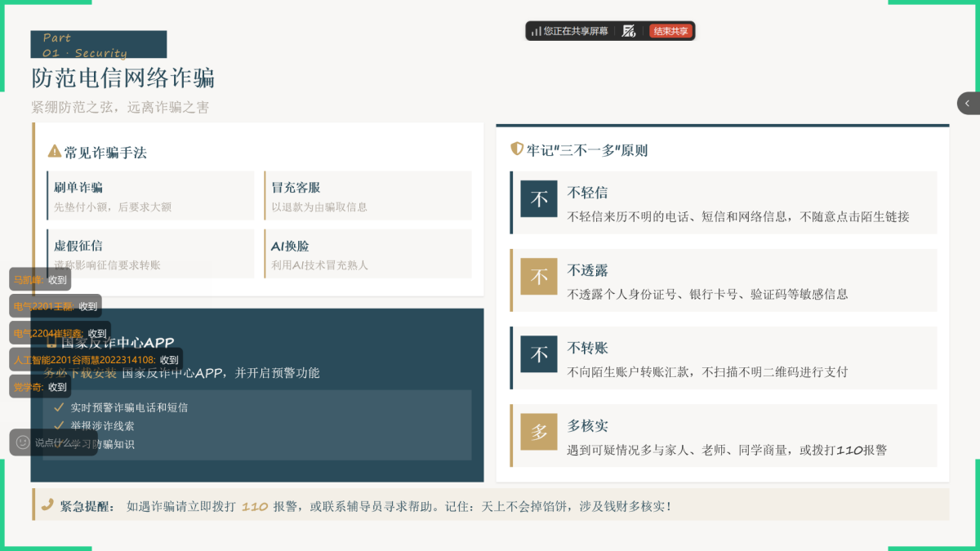The width and height of the screenshot is (980, 551).
Task: Click the gold 多 tile beside 多核实
Action: (539, 432)
